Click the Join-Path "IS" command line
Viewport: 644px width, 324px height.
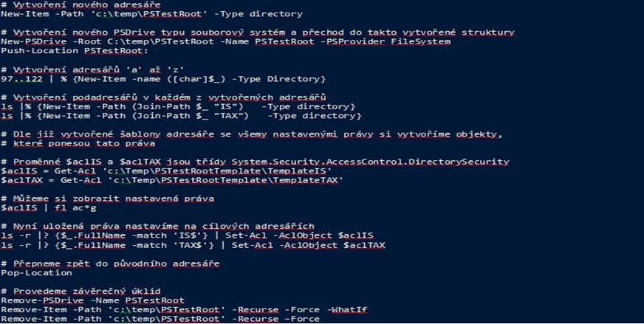(178, 106)
